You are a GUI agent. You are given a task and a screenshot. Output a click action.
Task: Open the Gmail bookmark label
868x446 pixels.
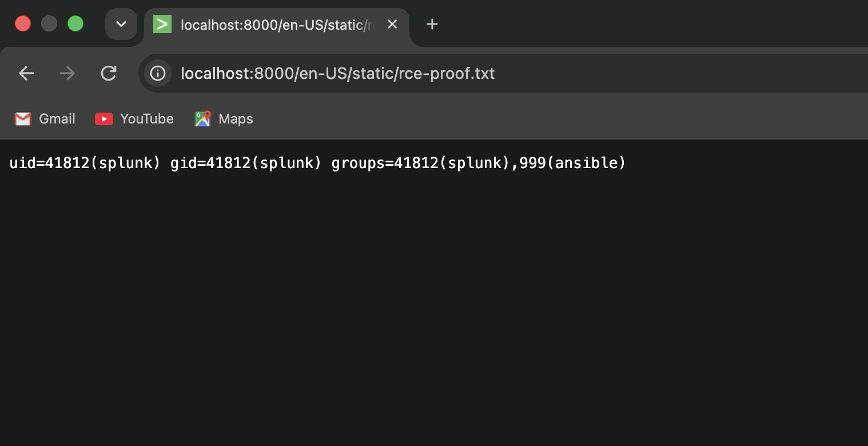[x=57, y=119]
